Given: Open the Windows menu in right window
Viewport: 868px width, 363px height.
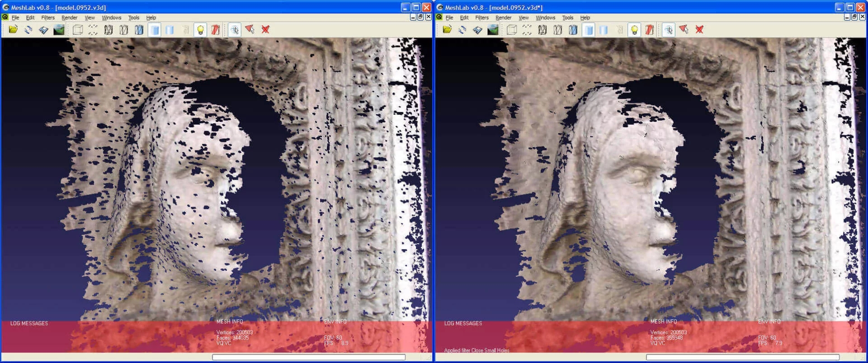Looking at the screenshot, I should coord(546,18).
